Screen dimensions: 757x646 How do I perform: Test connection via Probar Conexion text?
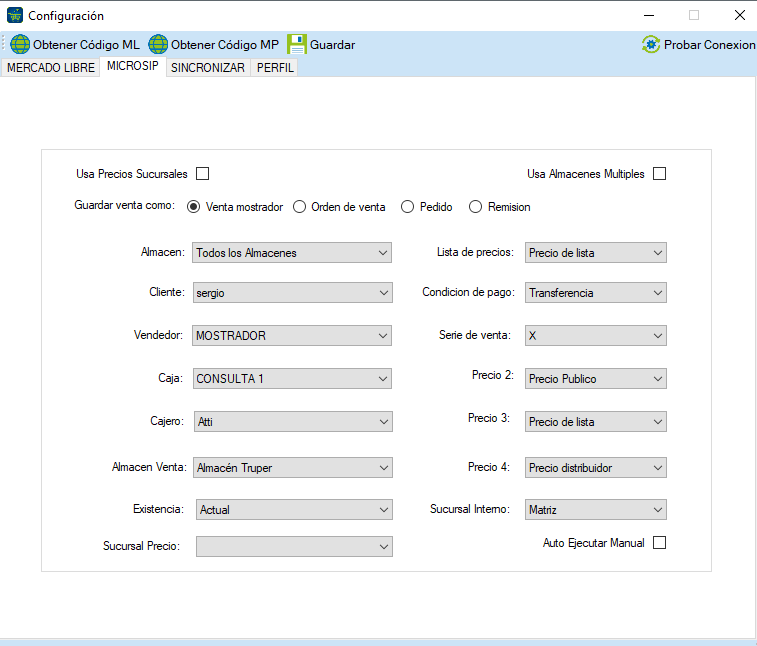coord(709,45)
